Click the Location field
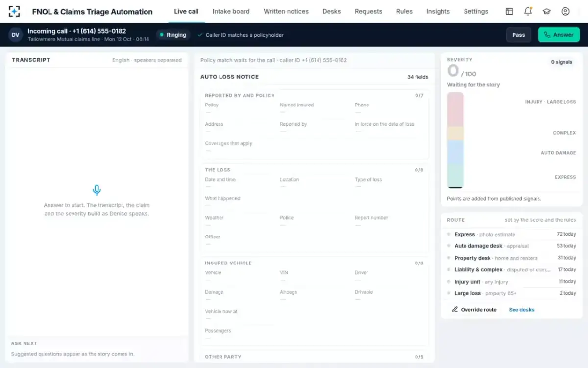The width and height of the screenshot is (588, 368). (x=315, y=183)
